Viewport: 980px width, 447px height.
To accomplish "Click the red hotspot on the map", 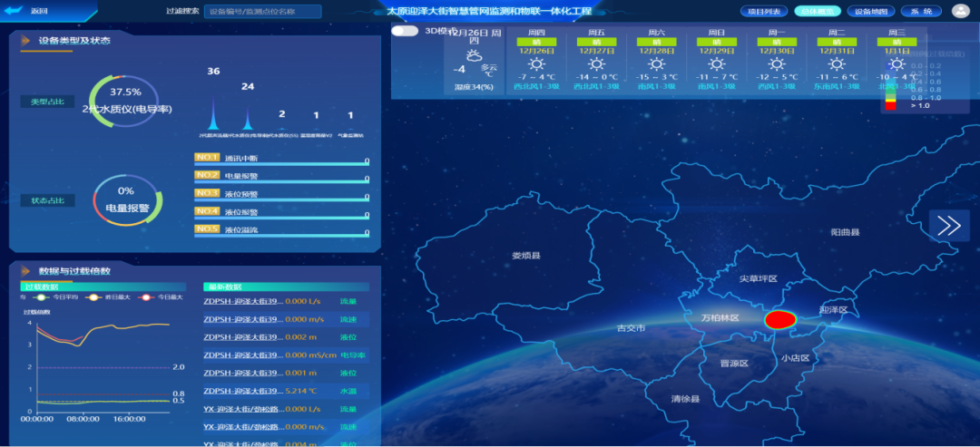I will tap(780, 320).
